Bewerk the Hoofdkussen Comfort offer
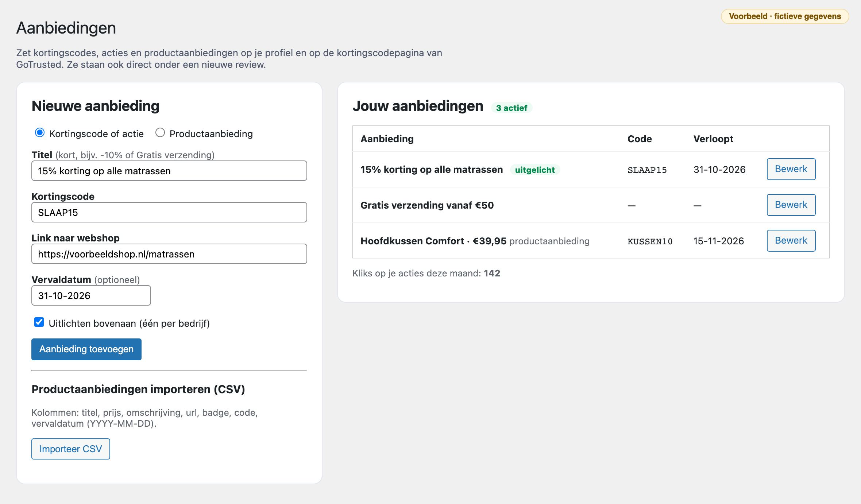Image resolution: width=861 pixels, height=504 pixels. (x=791, y=241)
